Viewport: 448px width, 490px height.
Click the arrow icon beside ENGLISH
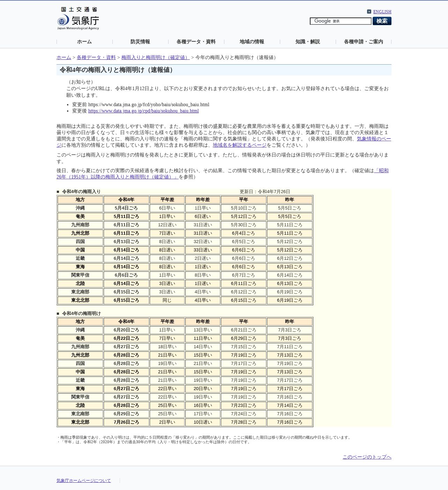click(x=369, y=12)
